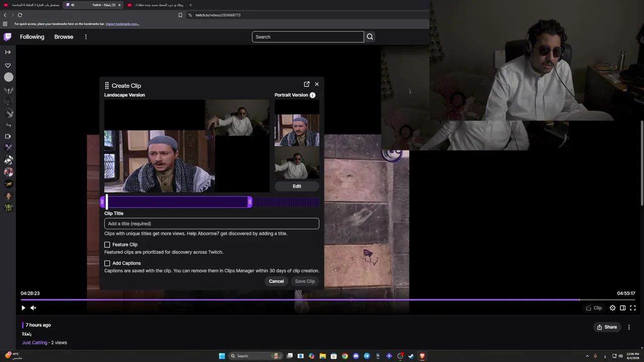Open the three-dot more menu beside Browse
Viewport: 644px width, 362px height.
pyautogui.click(x=86, y=37)
